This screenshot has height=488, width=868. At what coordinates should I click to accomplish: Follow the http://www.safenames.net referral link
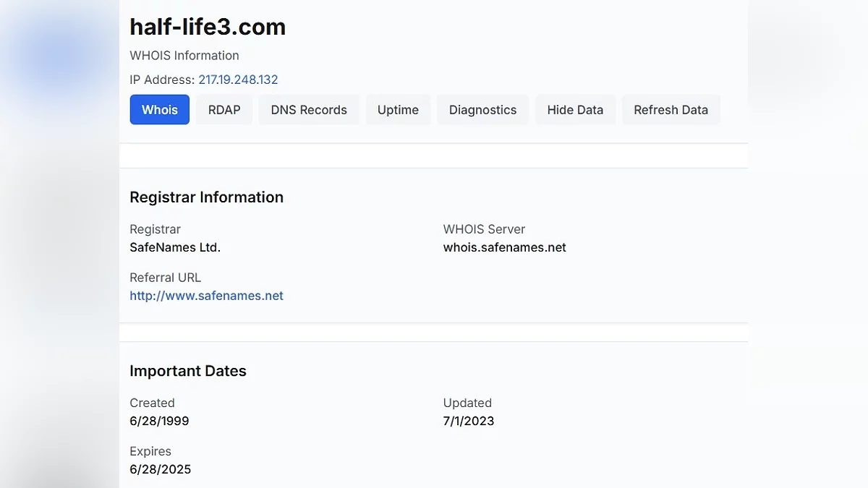tap(206, 296)
